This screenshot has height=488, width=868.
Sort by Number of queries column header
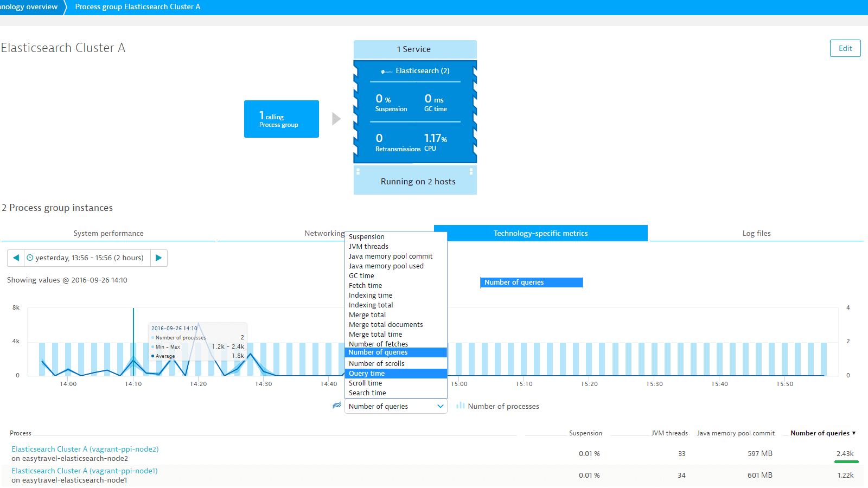coord(822,433)
